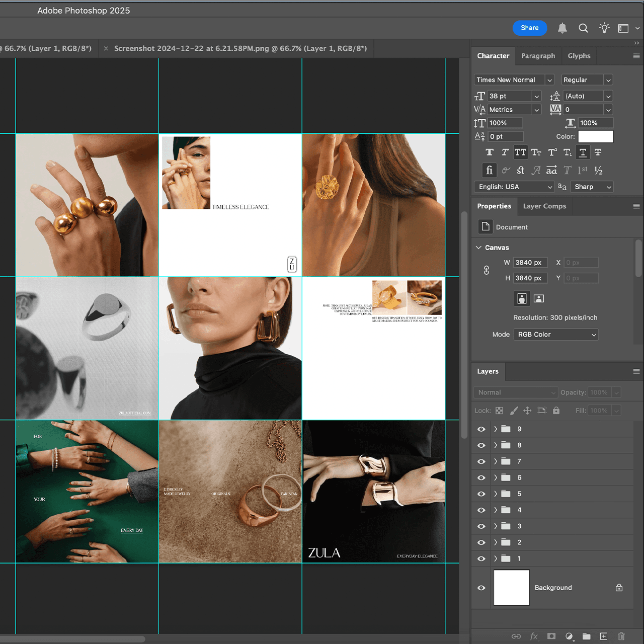Open the Layer Comps tab
644x644 pixels.
[544, 206]
